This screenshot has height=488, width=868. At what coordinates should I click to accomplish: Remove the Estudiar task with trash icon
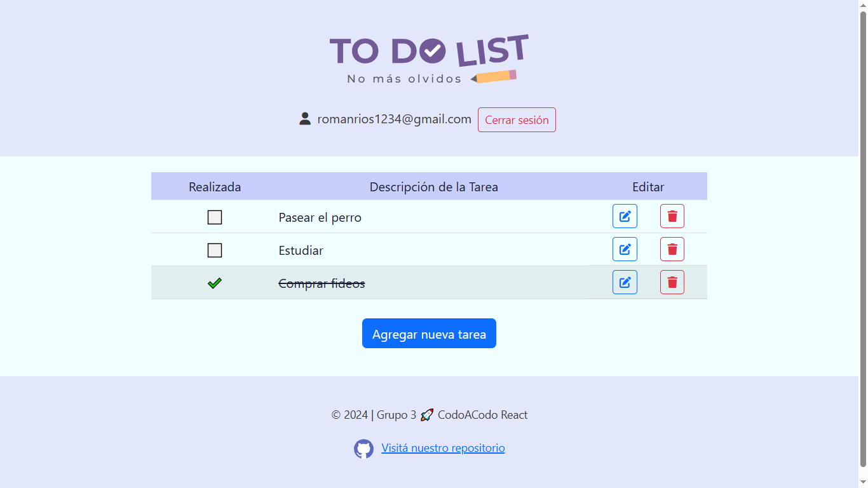(672, 249)
